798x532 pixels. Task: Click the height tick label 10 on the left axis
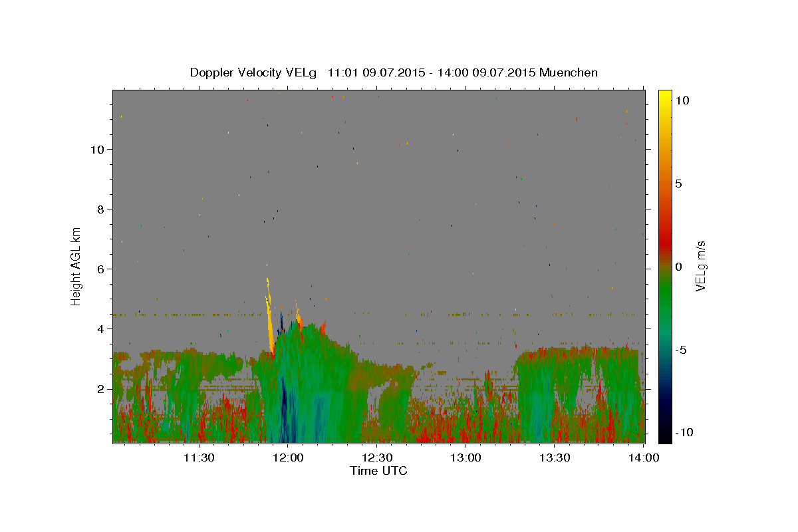(x=97, y=149)
